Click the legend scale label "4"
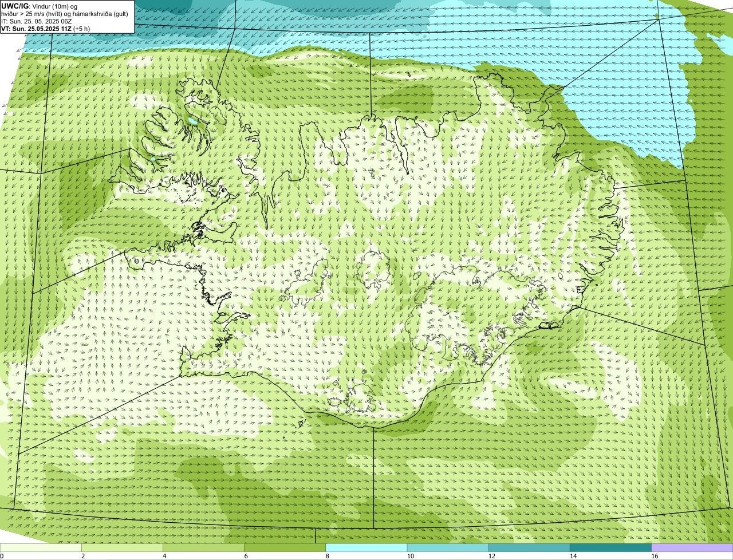The image size is (733, 560). 165,556
